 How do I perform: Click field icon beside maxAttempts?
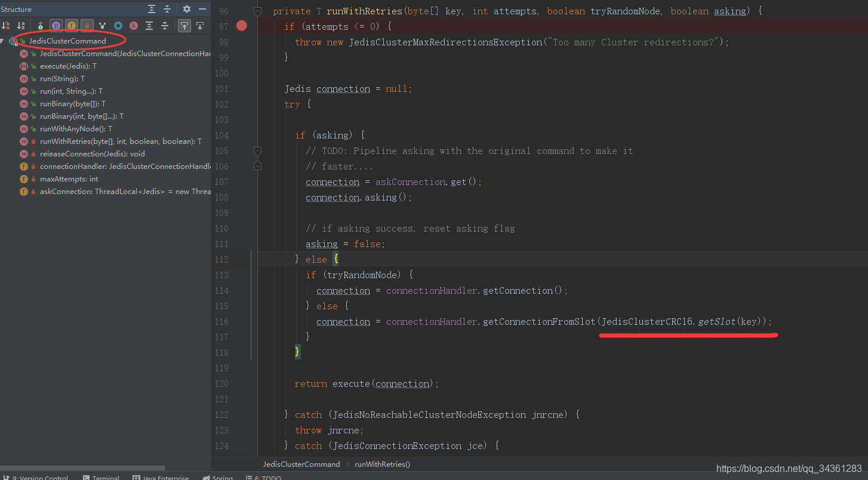click(24, 179)
